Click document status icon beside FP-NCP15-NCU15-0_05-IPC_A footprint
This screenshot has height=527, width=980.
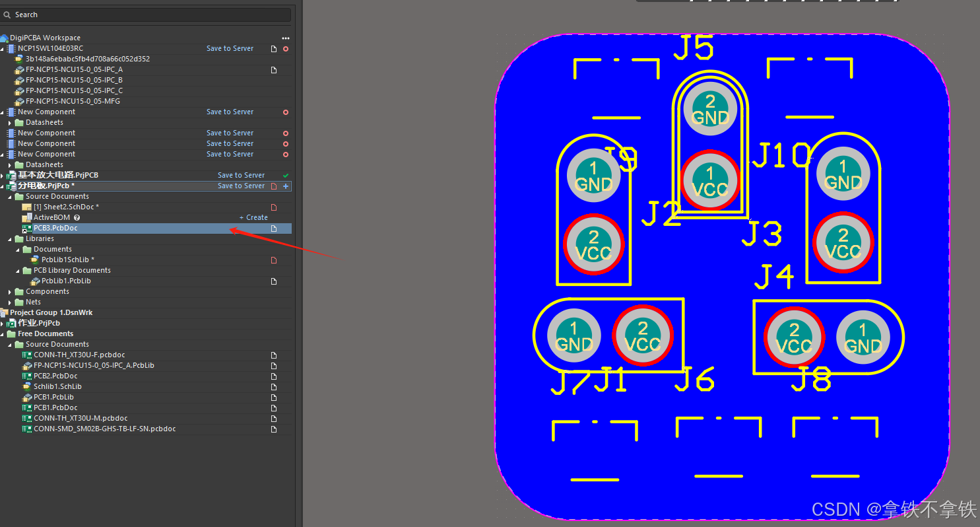click(274, 70)
